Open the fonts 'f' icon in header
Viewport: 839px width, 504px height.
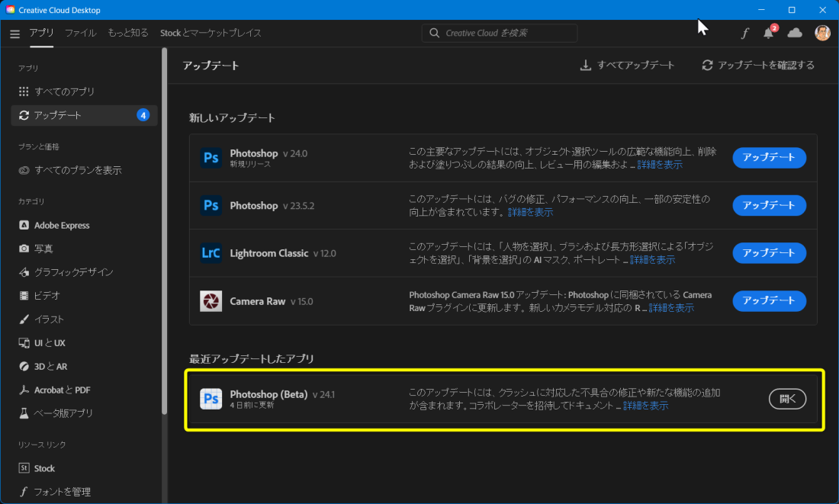tap(744, 34)
